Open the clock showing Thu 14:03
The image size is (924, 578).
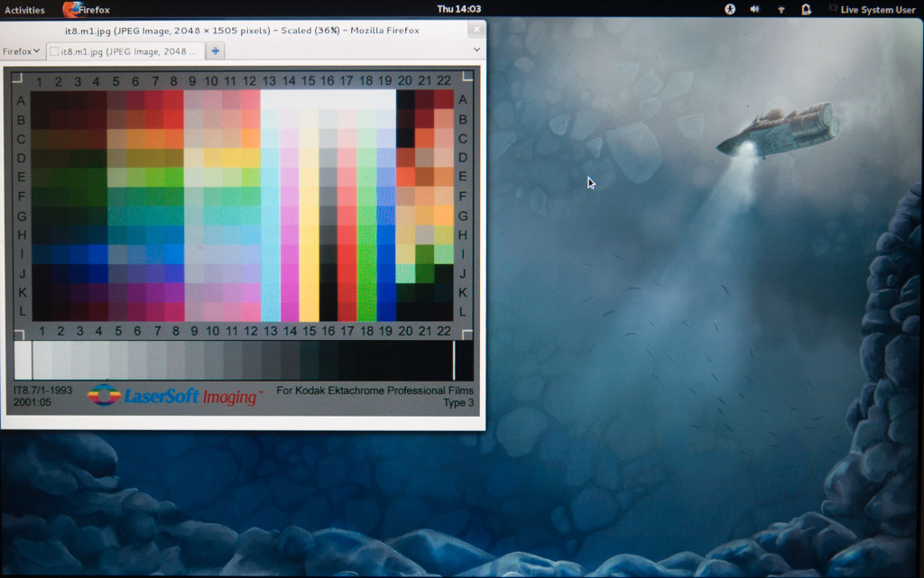[x=458, y=9]
